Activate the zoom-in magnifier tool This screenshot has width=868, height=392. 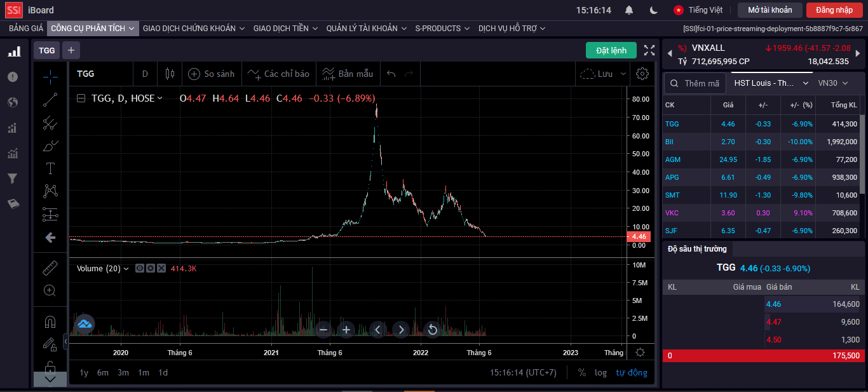tap(50, 290)
